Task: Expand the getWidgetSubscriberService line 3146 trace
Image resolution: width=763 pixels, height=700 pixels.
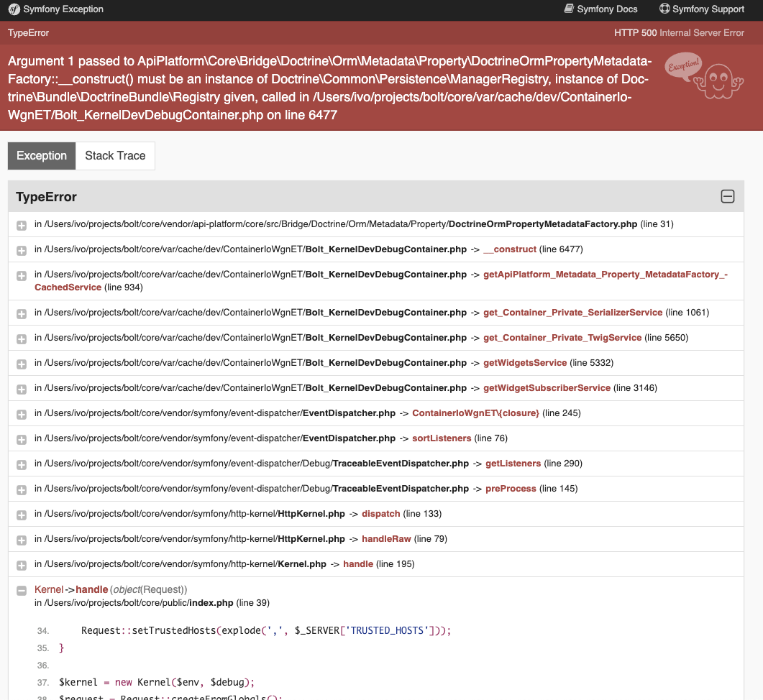Action: pos(22,389)
